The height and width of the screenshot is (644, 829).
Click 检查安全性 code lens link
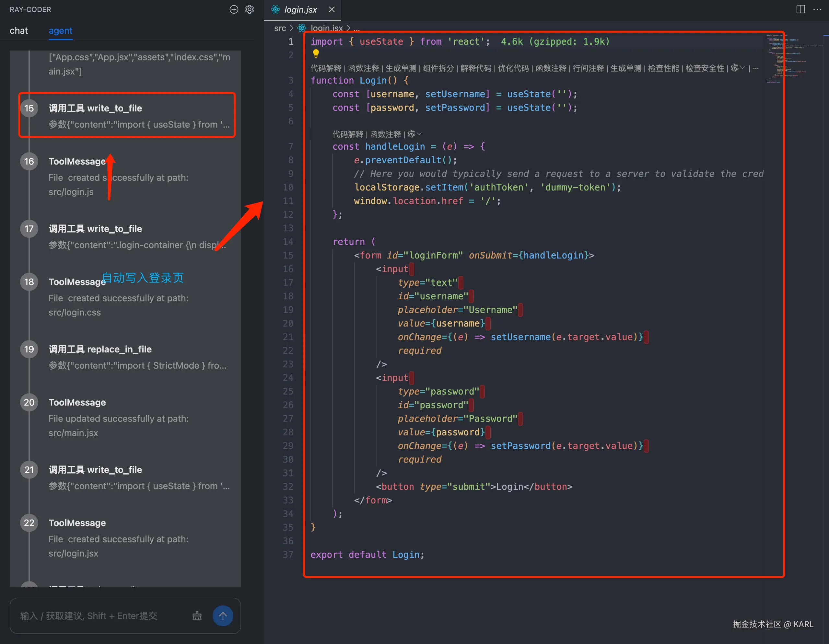[x=705, y=68]
